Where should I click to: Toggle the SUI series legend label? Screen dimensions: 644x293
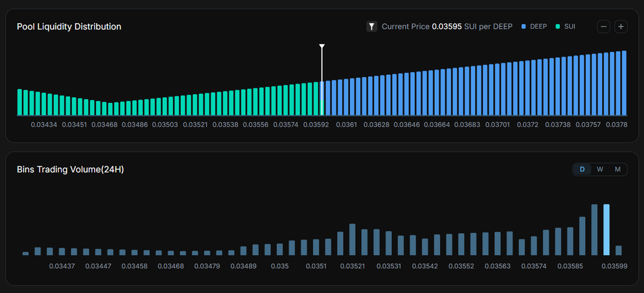pyautogui.click(x=570, y=27)
